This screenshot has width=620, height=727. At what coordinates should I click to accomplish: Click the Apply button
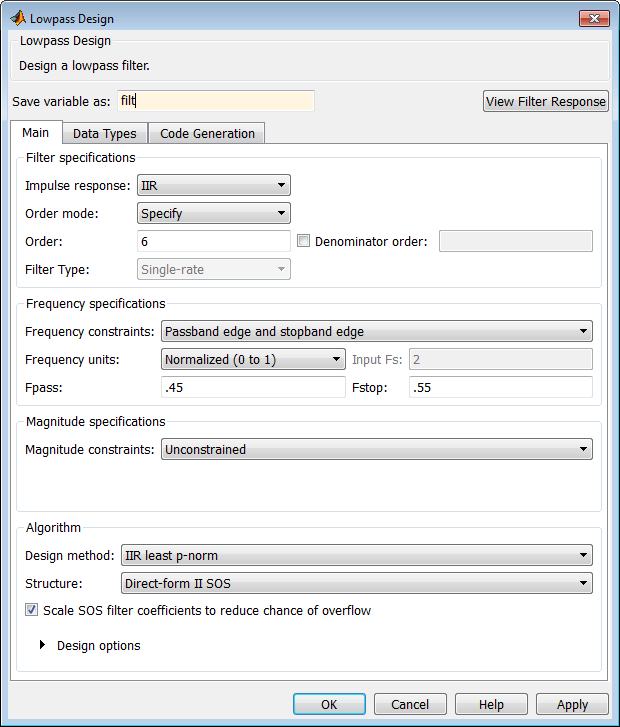(572, 704)
